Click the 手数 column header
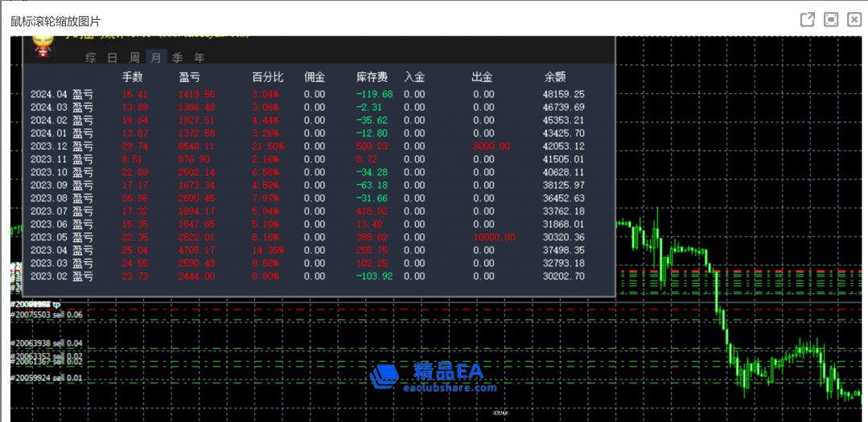868x422 pixels. pyautogui.click(x=132, y=78)
